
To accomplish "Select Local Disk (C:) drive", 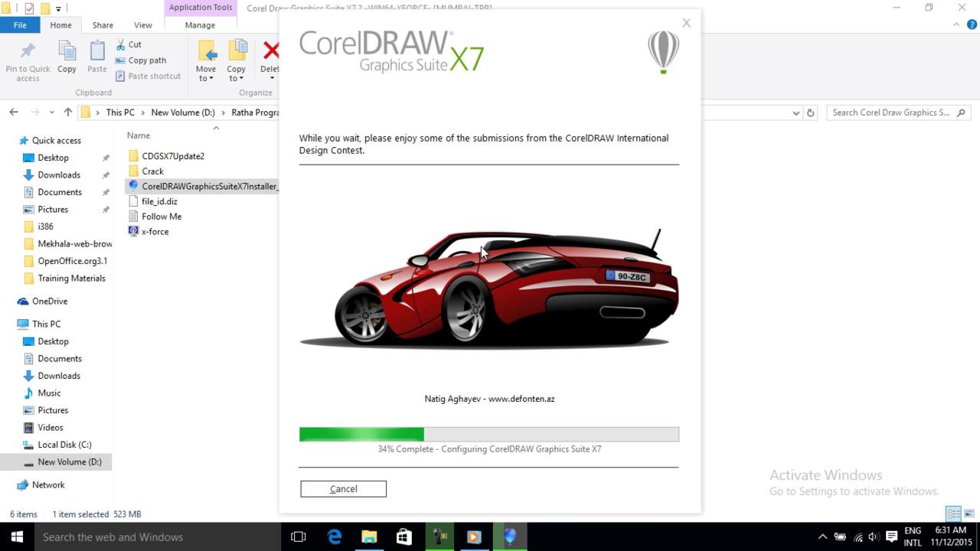I will coord(64,445).
